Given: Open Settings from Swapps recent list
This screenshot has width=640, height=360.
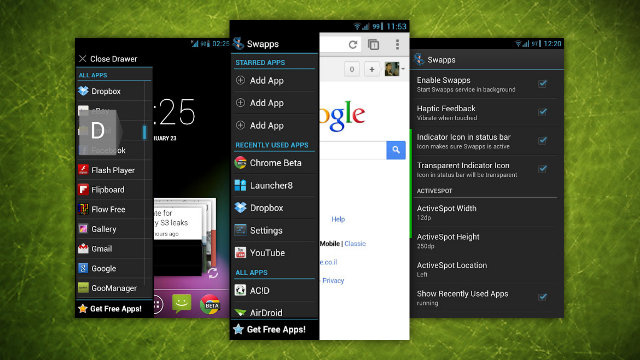Looking at the screenshot, I should coord(274,230).
